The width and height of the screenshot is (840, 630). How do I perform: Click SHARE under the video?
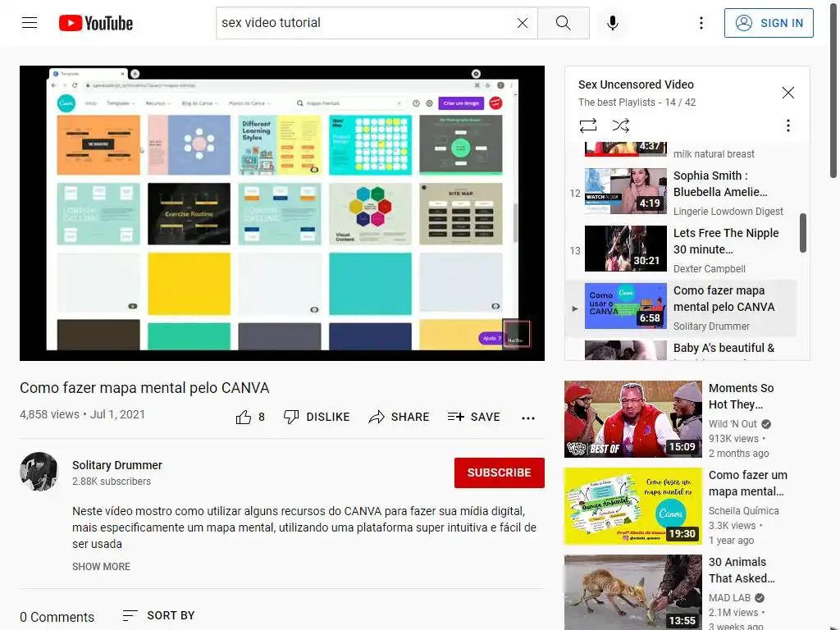click(399, 417)
